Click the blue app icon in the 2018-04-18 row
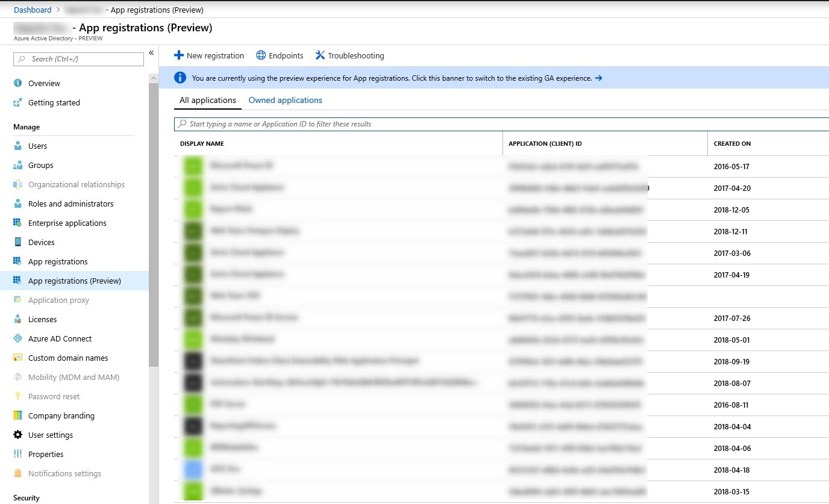The width and height of the screenshot is (829, 504). coord(193,470)
